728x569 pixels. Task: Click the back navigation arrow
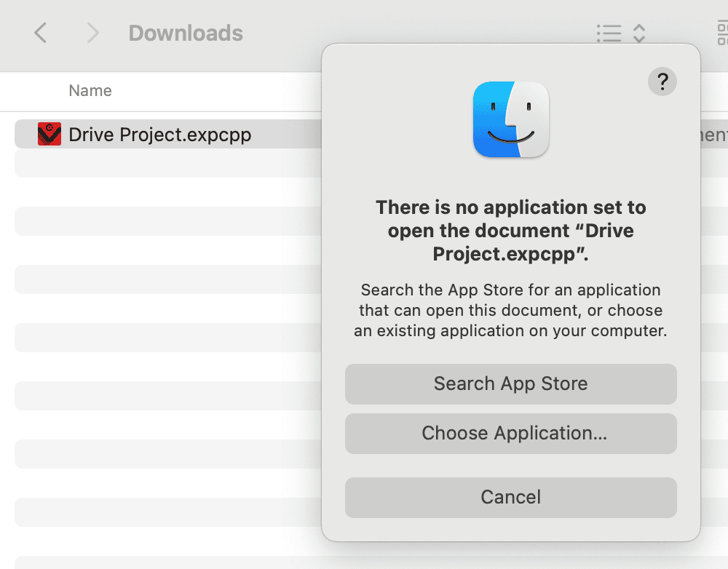click(40, 33)
